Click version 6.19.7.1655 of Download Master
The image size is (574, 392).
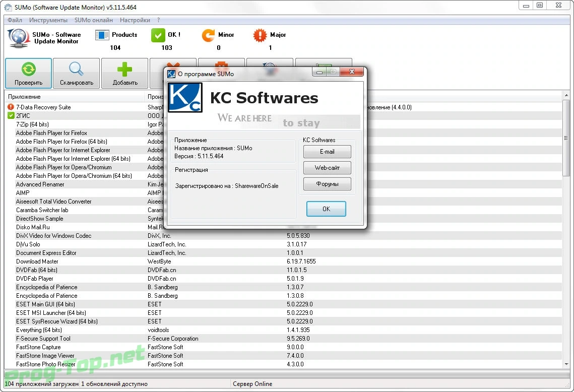(x=301, y=262)
